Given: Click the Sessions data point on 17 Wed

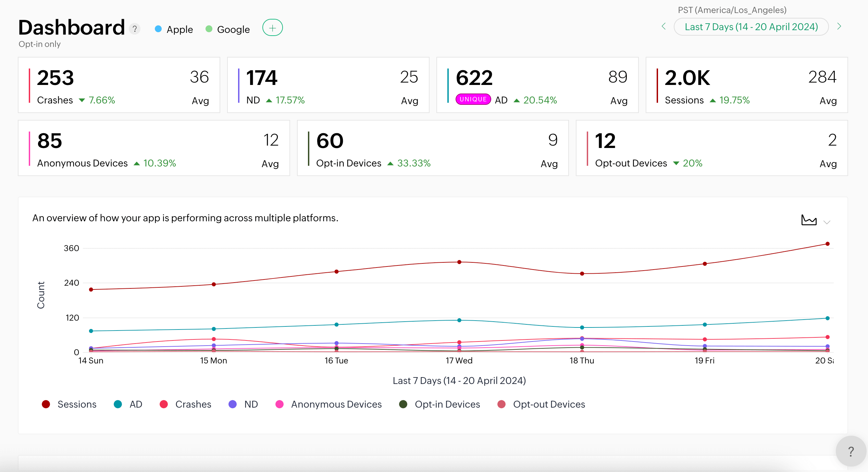Looking at the screenshot, I should (x=459, y=262).
